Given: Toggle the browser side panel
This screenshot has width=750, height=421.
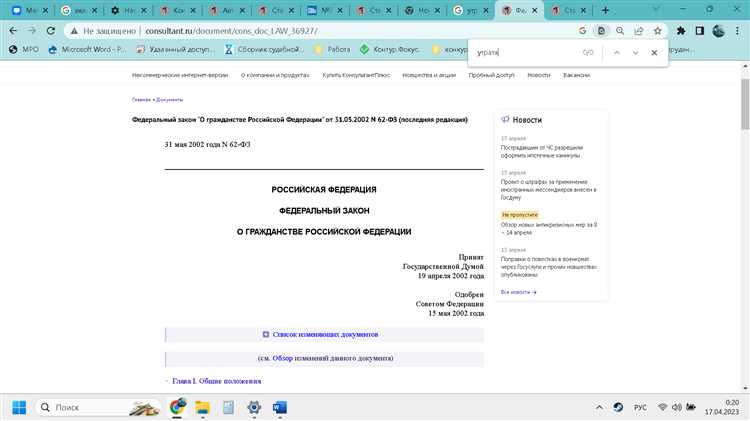Looking at the screenshot, I should (699, 31).
